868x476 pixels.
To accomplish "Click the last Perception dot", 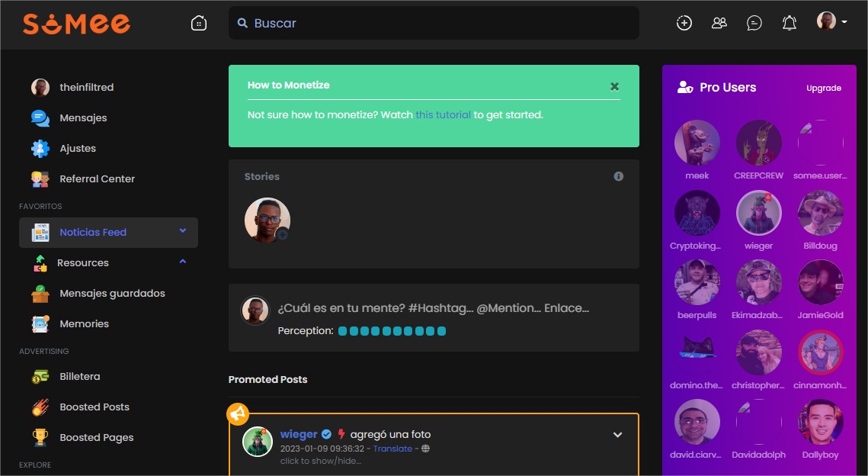I will (441, 331).
